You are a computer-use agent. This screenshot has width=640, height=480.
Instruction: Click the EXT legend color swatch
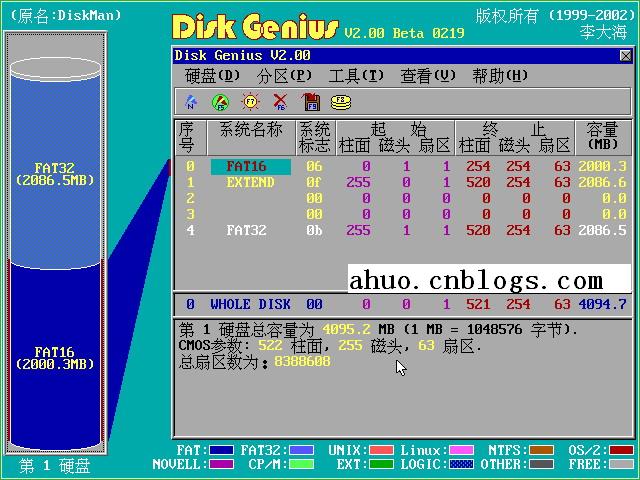point(381,464)
